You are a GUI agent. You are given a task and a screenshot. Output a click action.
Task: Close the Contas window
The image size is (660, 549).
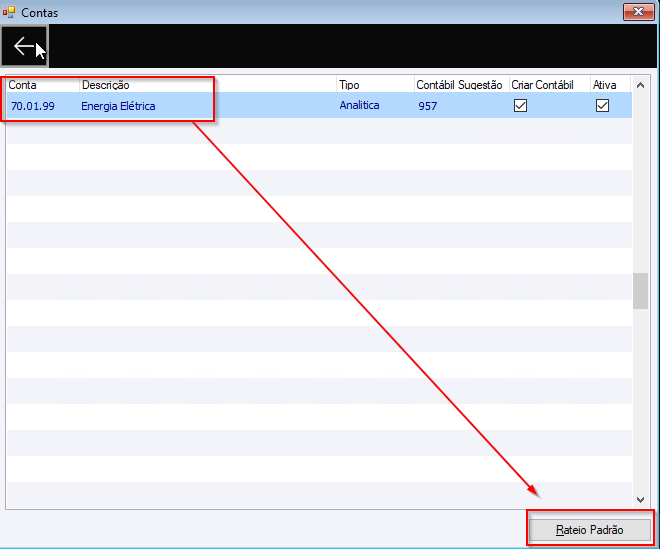point(639,12)
